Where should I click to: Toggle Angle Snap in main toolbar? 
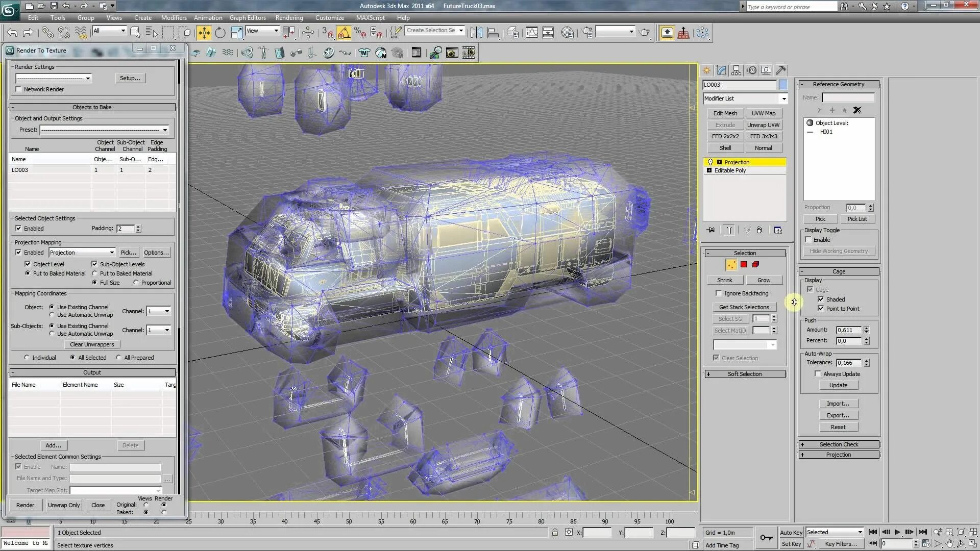344,33
